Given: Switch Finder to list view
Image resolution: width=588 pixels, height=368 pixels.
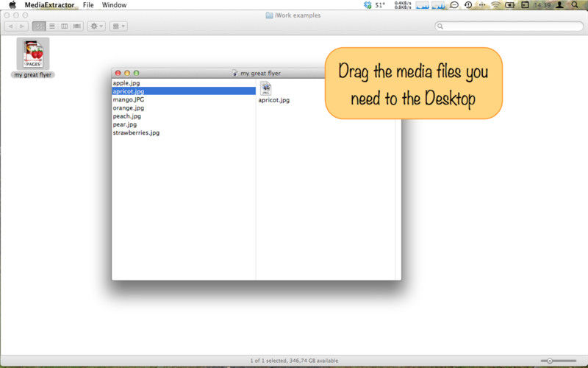Looking at the screenshot, I should pyautogui.click(x=52, y=26).
